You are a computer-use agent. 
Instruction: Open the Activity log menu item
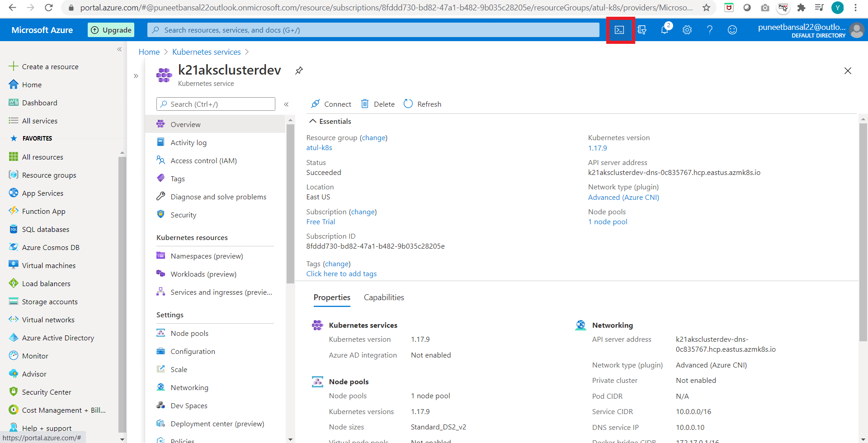tap(189, 142)
